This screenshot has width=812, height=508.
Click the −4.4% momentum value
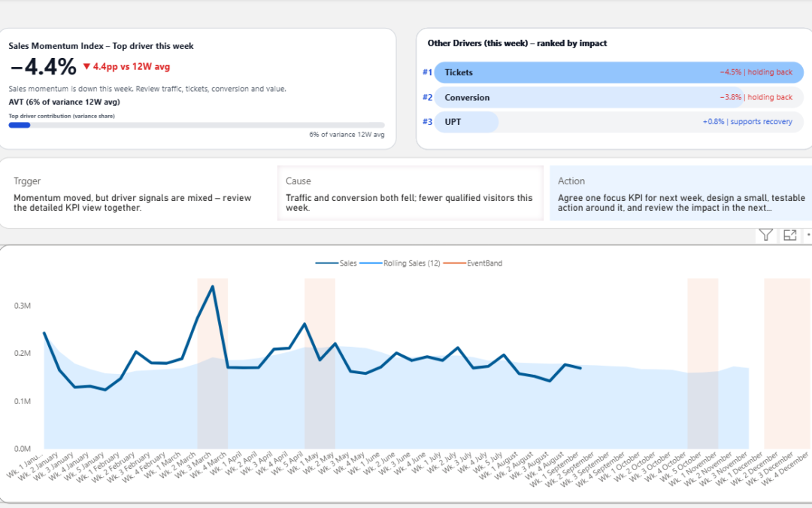coord(41,66)
